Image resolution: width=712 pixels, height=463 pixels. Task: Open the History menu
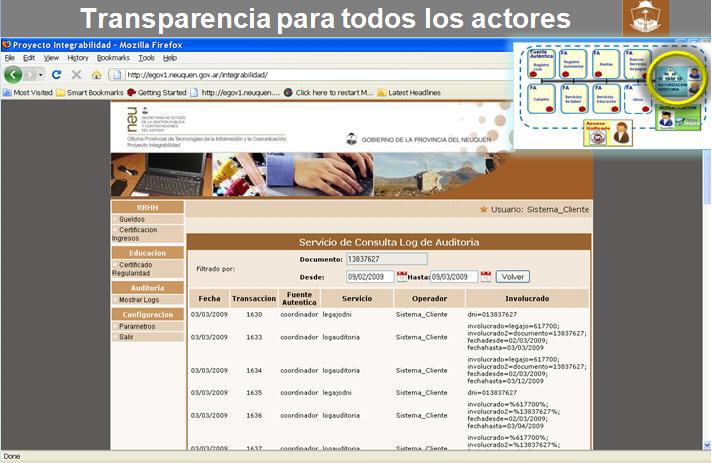pos(77,58)
